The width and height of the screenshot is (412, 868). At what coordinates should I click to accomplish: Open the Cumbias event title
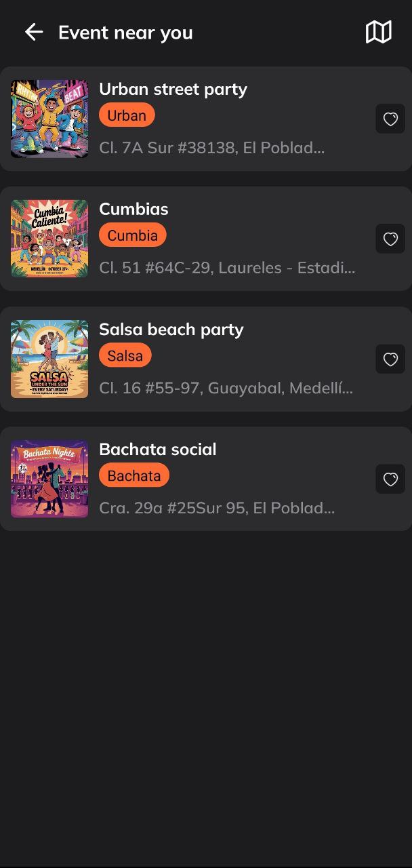click(133, 209)
